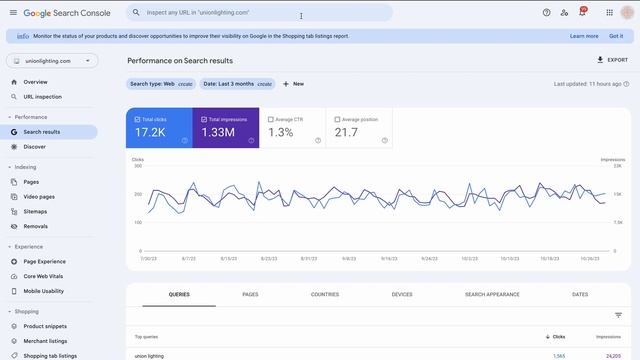Edit the Search type: Web filter
Image resolution: width=640 pixels, height=360 pixels.
tap(161, 84)
